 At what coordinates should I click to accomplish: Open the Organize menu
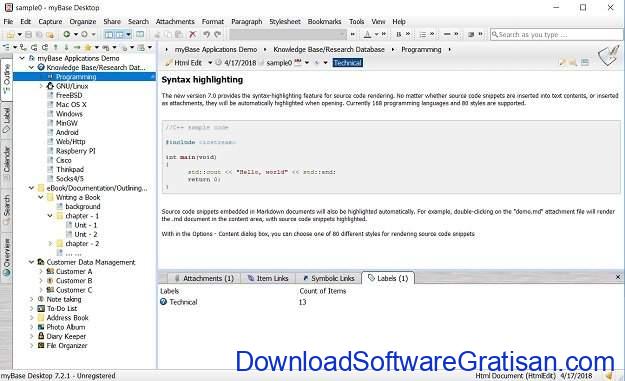(x=83, y=22)
